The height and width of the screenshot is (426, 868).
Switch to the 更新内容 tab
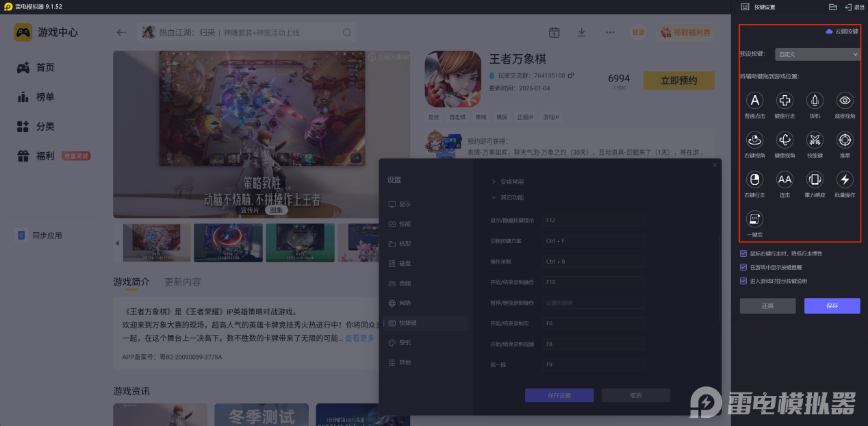coord(183,282)
